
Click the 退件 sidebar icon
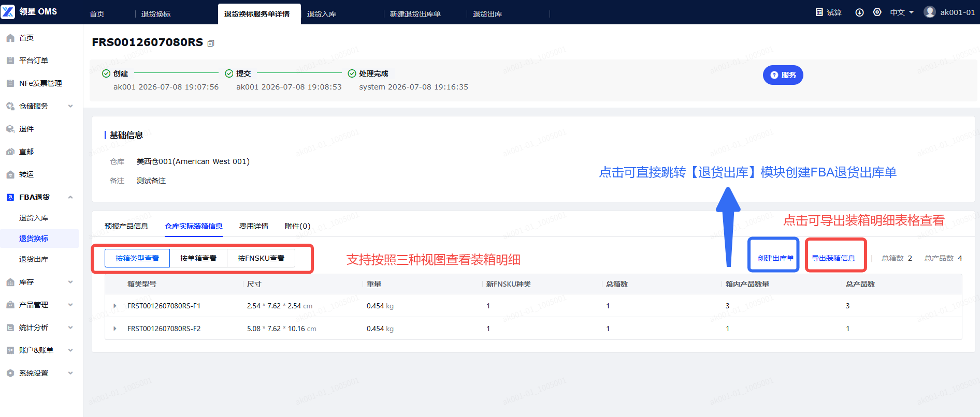10,129
